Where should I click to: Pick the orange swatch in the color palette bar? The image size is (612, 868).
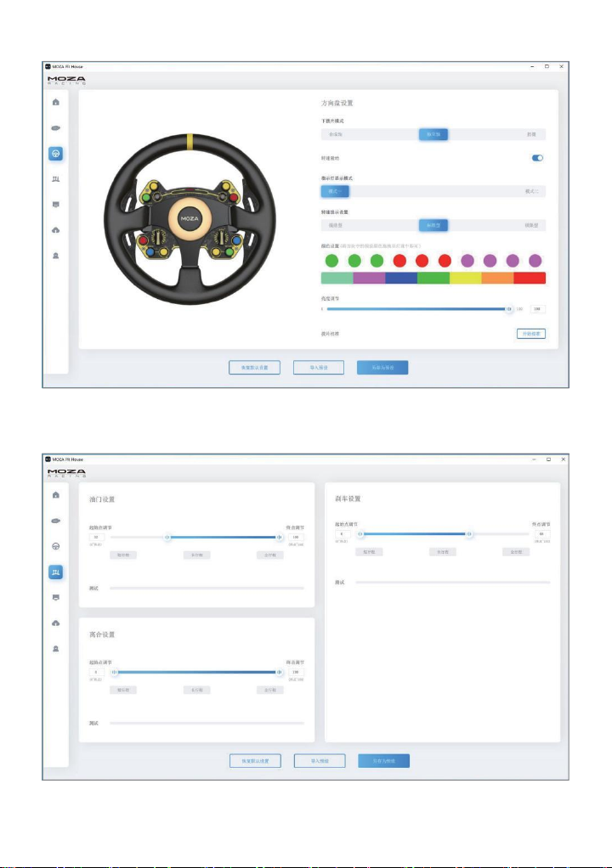[x=497, y=278]
